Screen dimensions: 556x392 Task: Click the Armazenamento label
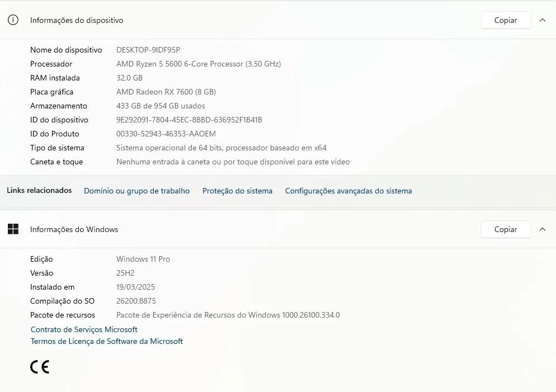pyautogui.click(x=59, y=106)
